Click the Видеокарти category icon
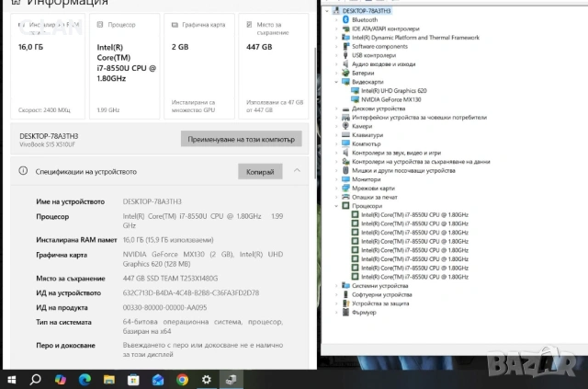The height and width of the screenshot is (389, 588). click(345, 82)
